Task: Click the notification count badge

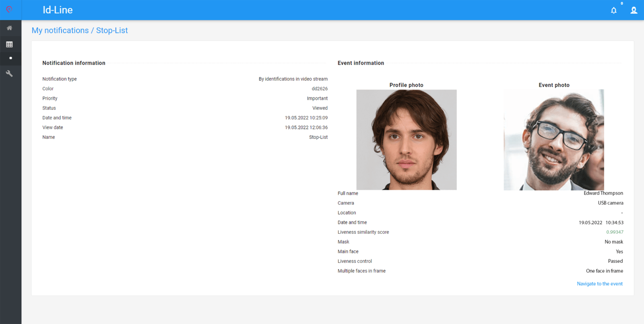Action: coord(621,4)
